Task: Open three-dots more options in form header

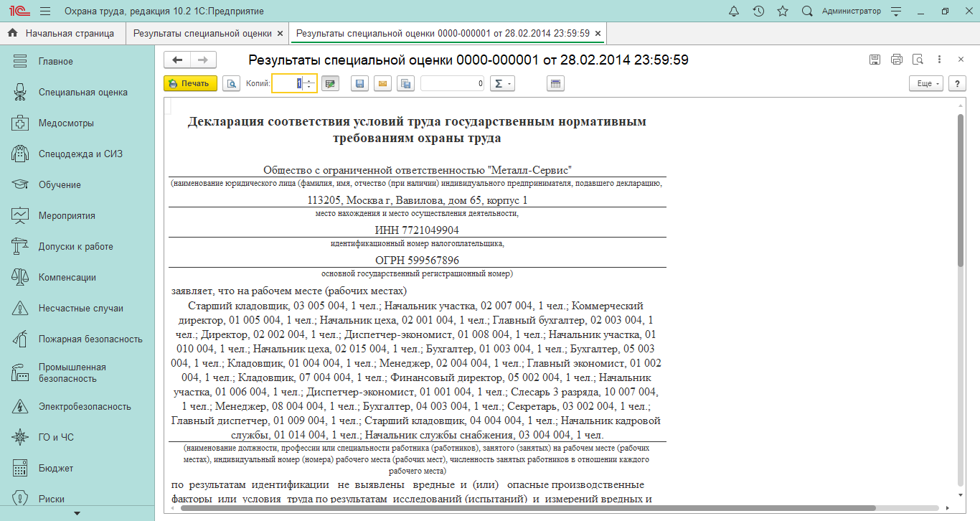Action: pyautogui.click(x=939, y=60)
